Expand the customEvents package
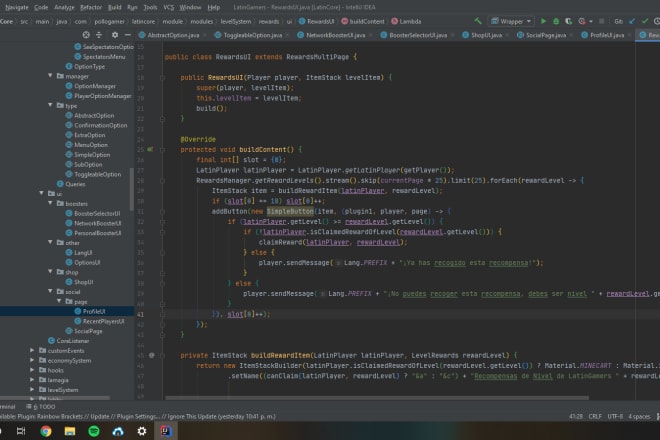 32,351
